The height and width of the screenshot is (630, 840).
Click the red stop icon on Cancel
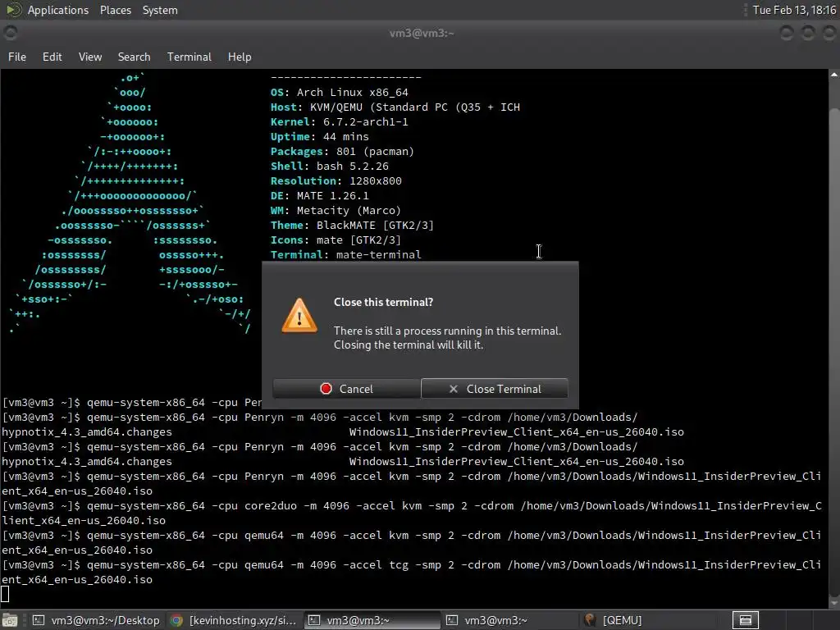click(x=326, y=389)
